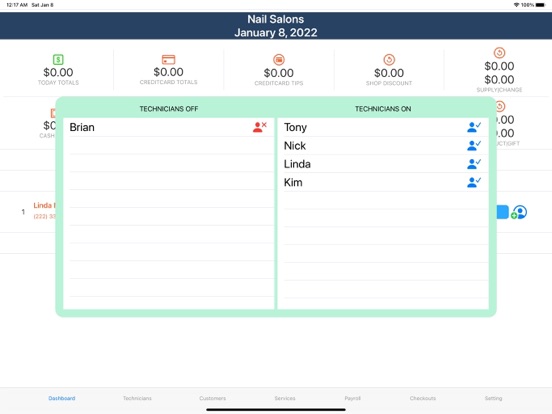Toggle Brian's technician-off status icon
This screenshot has width=552, height=414.
pyautogui.click(x=259, y=127)
